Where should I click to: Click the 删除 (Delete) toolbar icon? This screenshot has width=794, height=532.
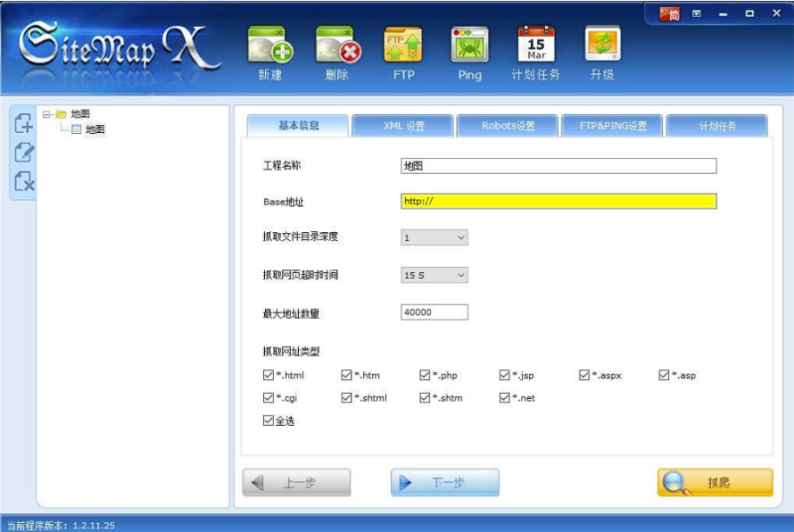point(337,47)
